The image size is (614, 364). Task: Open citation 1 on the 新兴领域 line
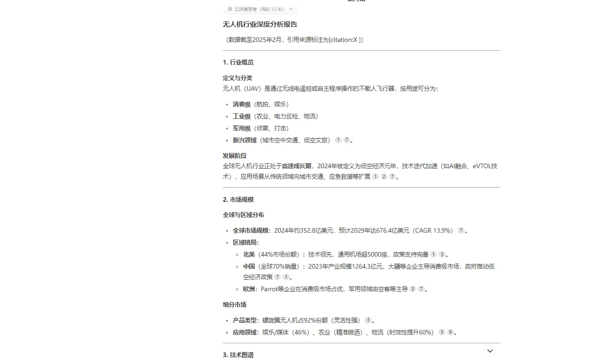[338, 140]
